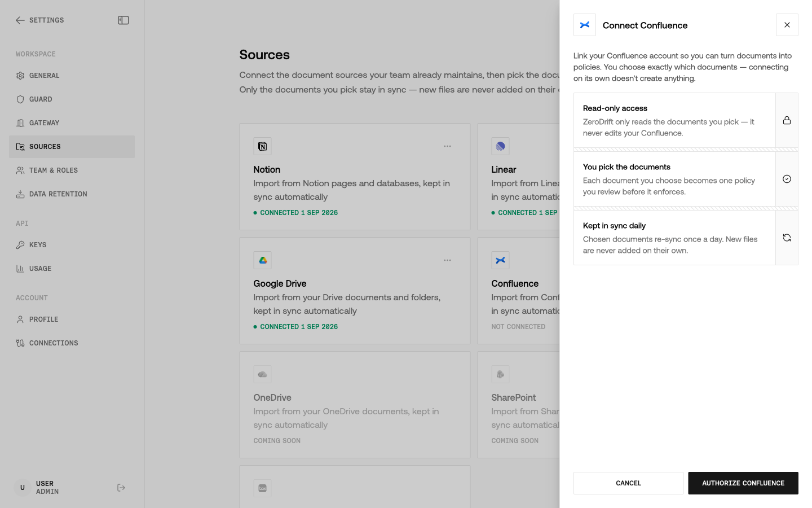The height and width of the screenshot is (508, 812).
Task: Collapse the sidebar panel icon
Action: tap(123, 20)
